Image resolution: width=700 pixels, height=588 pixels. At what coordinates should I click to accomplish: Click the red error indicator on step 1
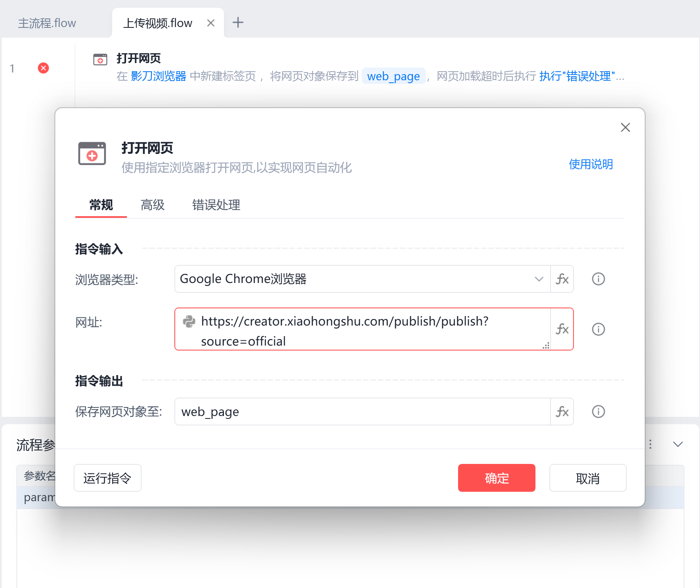(x=43, y=68)
